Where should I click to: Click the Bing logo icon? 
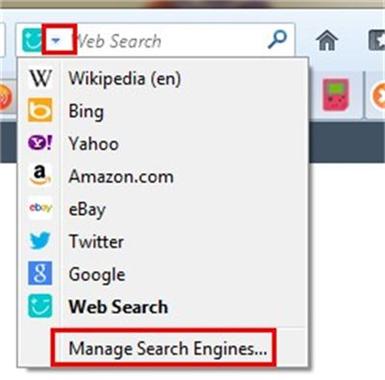[40, 110]
